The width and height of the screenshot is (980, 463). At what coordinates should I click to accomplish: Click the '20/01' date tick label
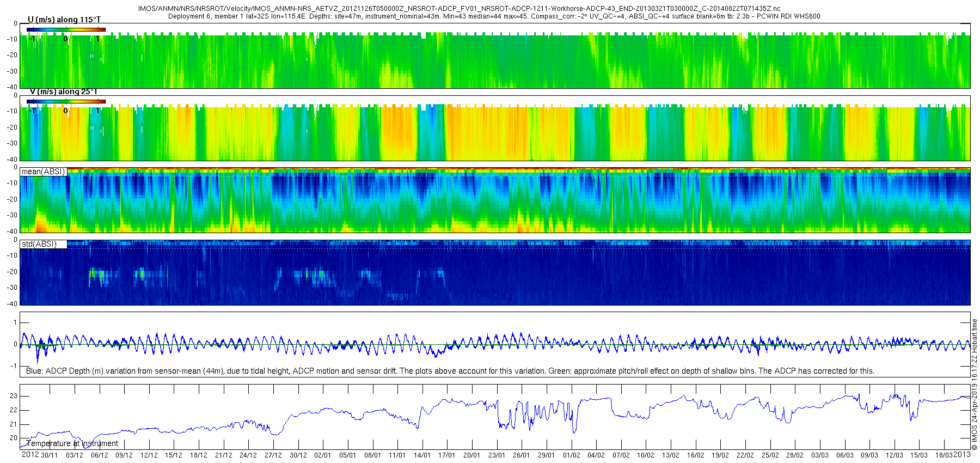pos(471,455)
